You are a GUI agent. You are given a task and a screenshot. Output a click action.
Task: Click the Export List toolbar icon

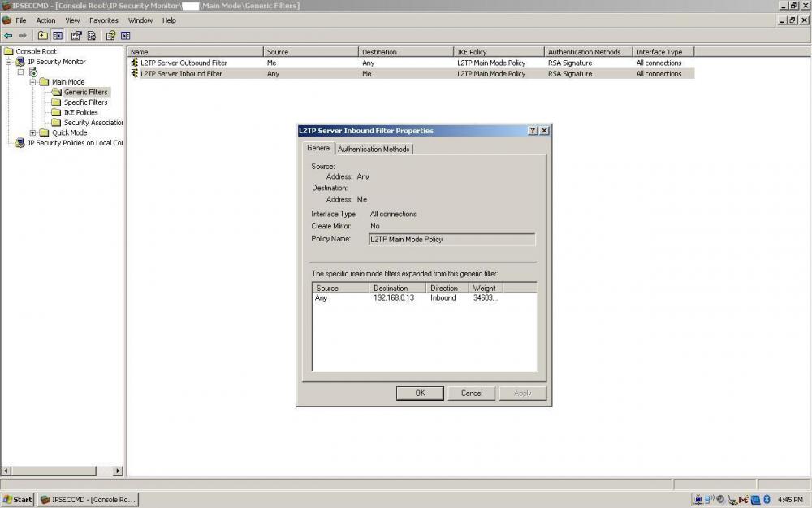click(92, 36)
